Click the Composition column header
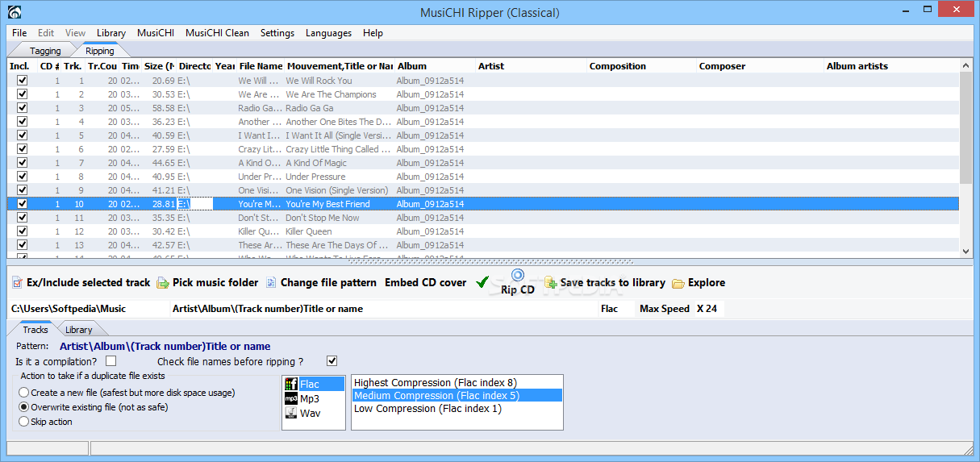980x462 pixels. 642,66
